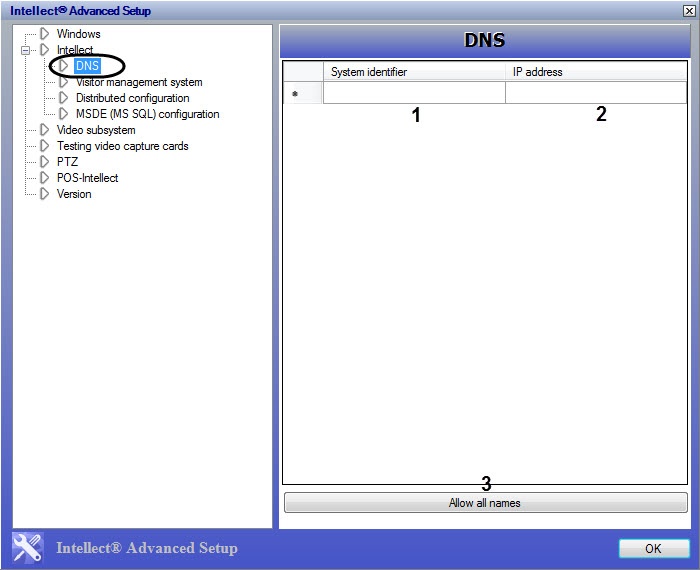Click triangle icon beside MSDE (MS SQL) configuration

click(x=63, y=114)
